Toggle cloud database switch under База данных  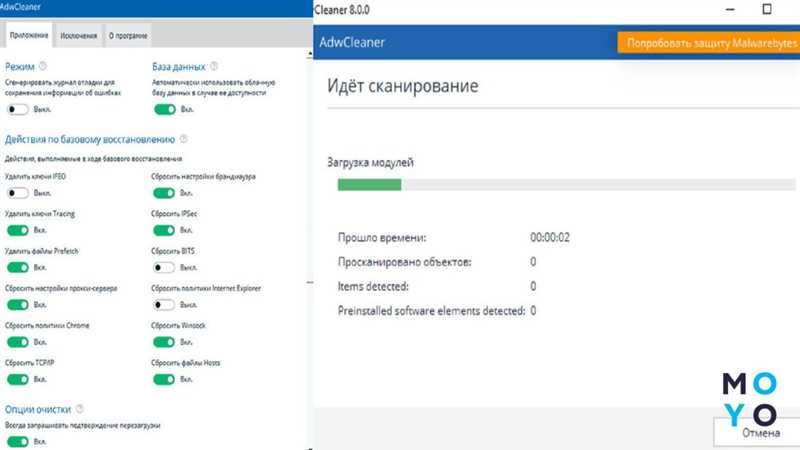(164, 109)
